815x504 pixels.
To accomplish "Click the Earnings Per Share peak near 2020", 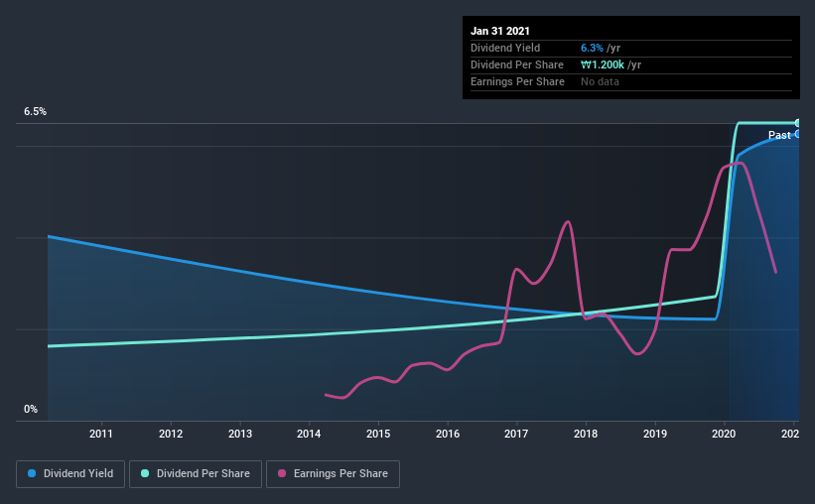I will [x=740, y=163].
